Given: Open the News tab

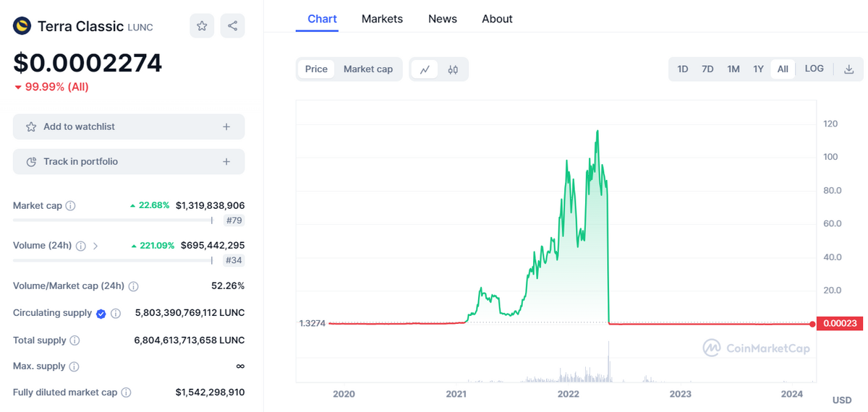Looking at the screenshot, I should click(443, 19).
